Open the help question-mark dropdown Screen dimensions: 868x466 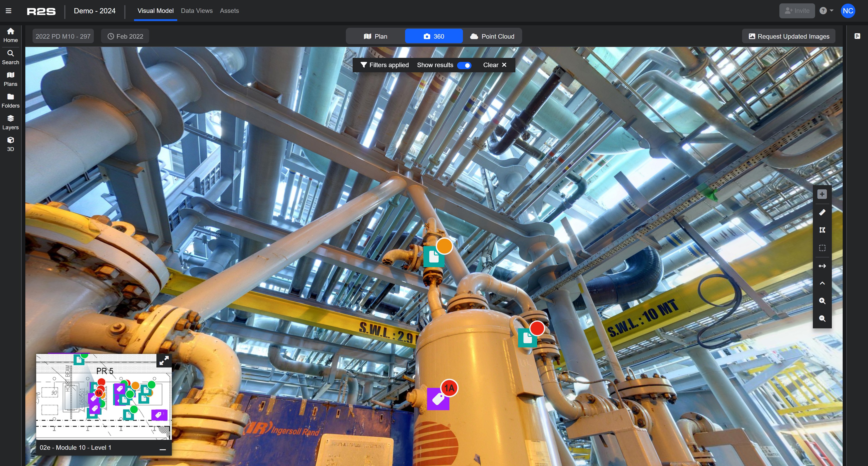pos(826,11)
